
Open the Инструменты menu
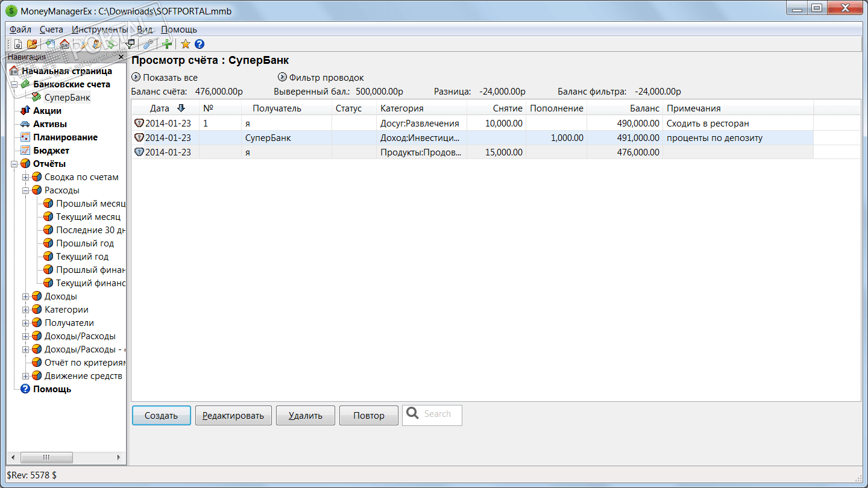(x=99, y=30)
